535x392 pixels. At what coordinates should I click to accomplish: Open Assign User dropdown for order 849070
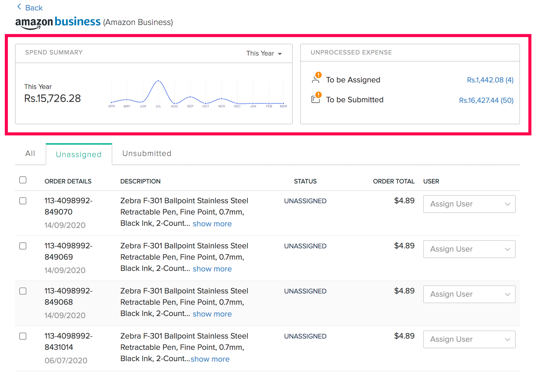pos(469,204)
